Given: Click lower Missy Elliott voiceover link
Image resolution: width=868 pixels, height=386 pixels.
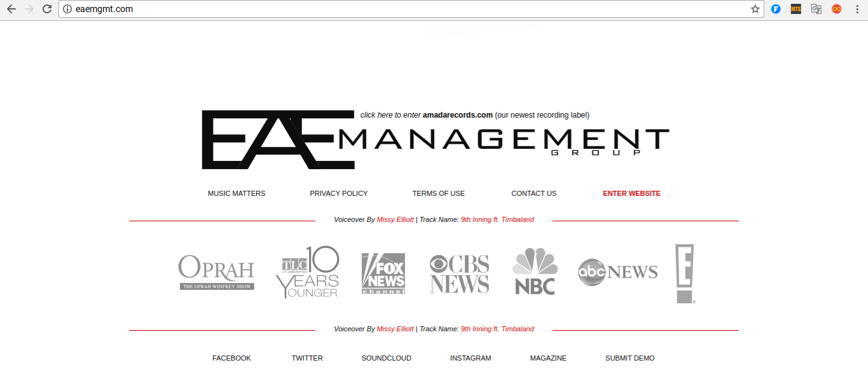Looking at the screenshot, I should (395, 329).
